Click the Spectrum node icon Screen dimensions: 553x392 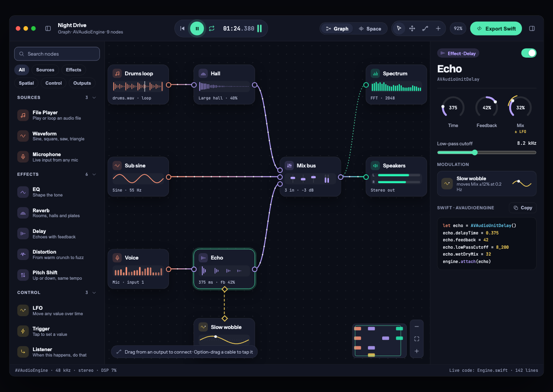pos(375,73)
